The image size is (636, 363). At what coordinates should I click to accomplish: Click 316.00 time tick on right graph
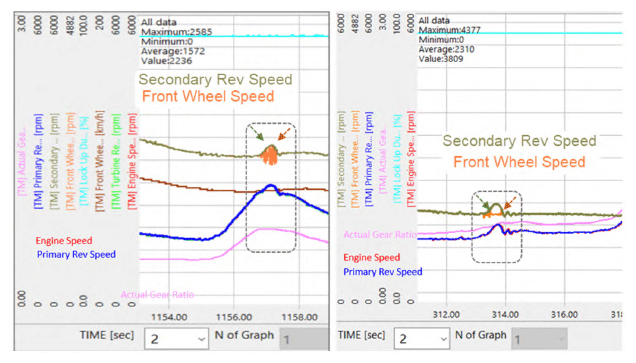[564, 315]
